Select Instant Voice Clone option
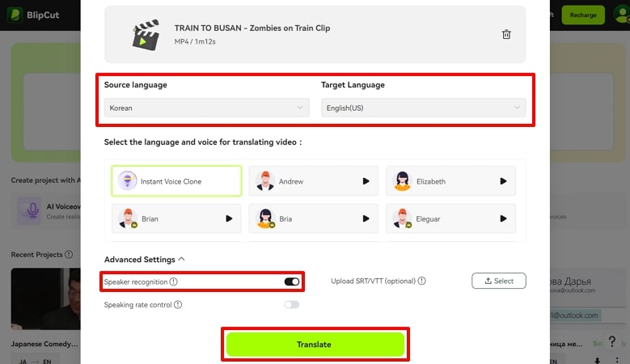This screenshot has width=630, height=364. 176,181
